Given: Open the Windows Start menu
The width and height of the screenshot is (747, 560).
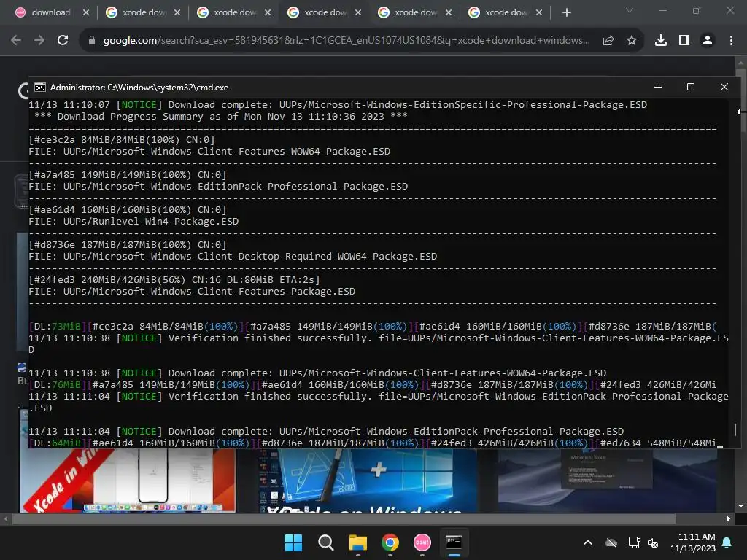Looking at the screenshot, I should [293, 542].
